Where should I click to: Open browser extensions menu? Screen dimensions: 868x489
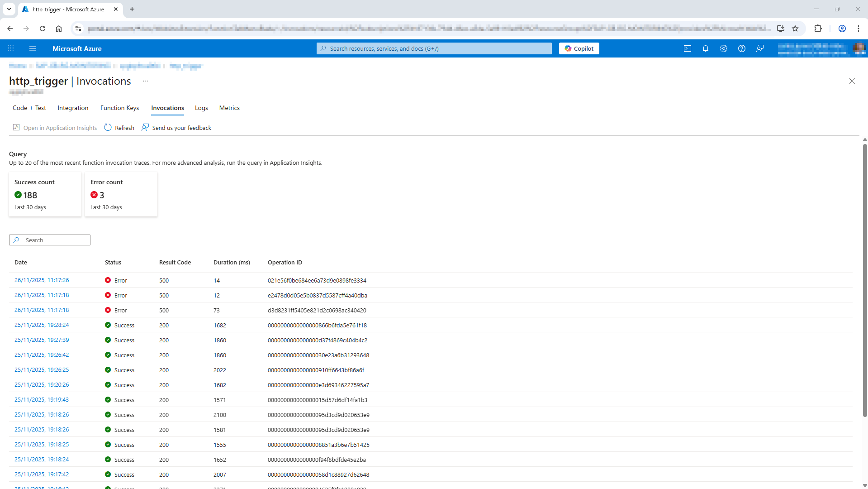818,29
